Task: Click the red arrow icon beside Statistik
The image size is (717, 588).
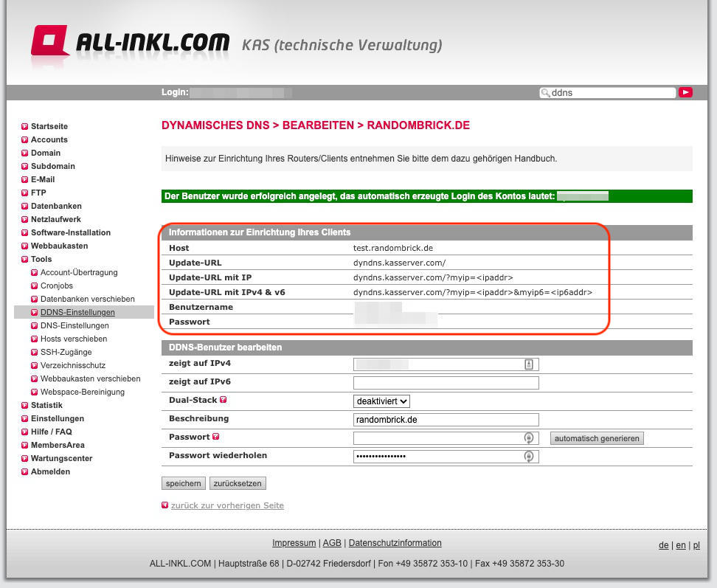Action: click(x=24, y=405)
